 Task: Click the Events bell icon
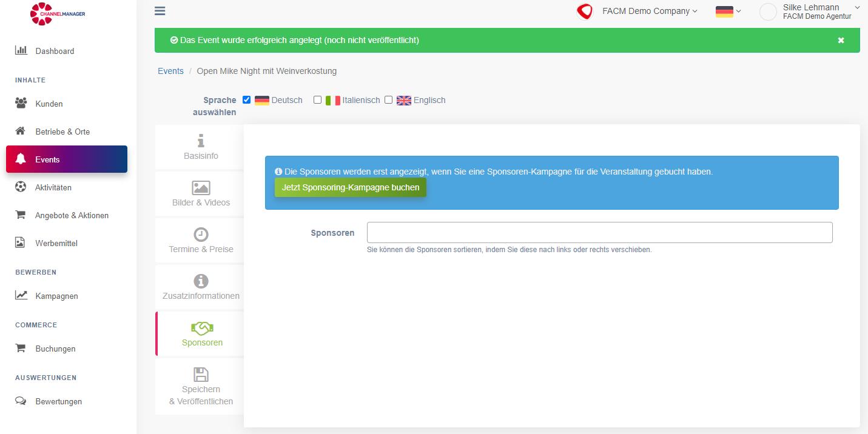pyautogui.click(x=21, y=159)
